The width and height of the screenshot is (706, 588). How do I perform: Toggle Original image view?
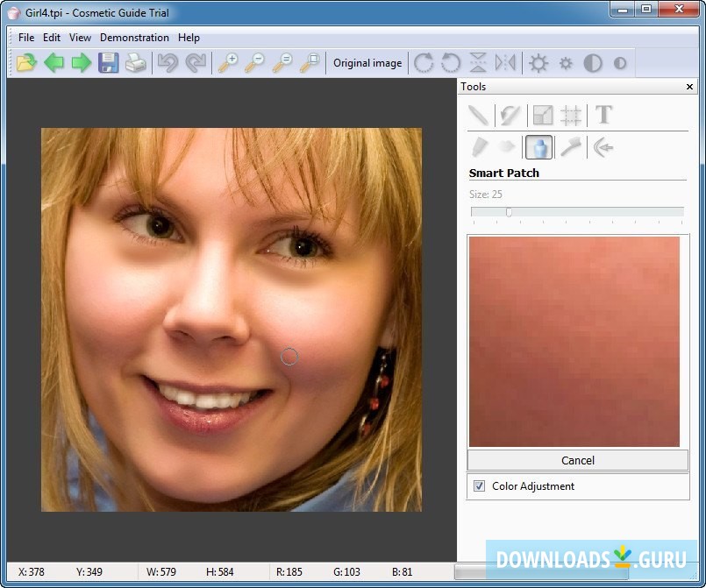coord(367,62)
